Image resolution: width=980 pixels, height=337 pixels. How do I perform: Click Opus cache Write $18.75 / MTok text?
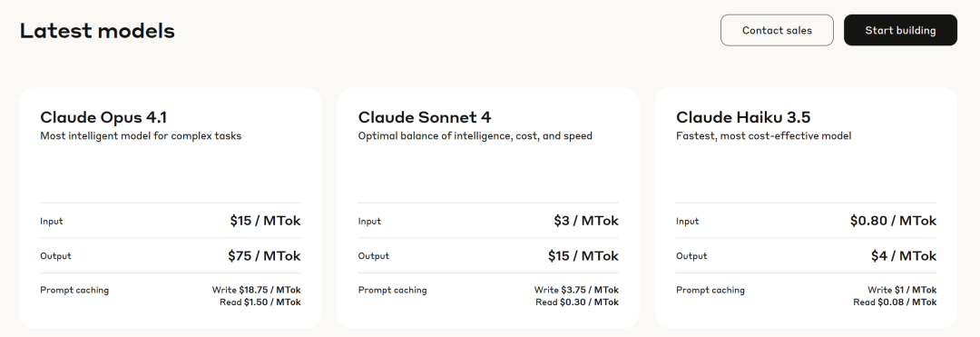pyautogui.click(x=256, y=290)
